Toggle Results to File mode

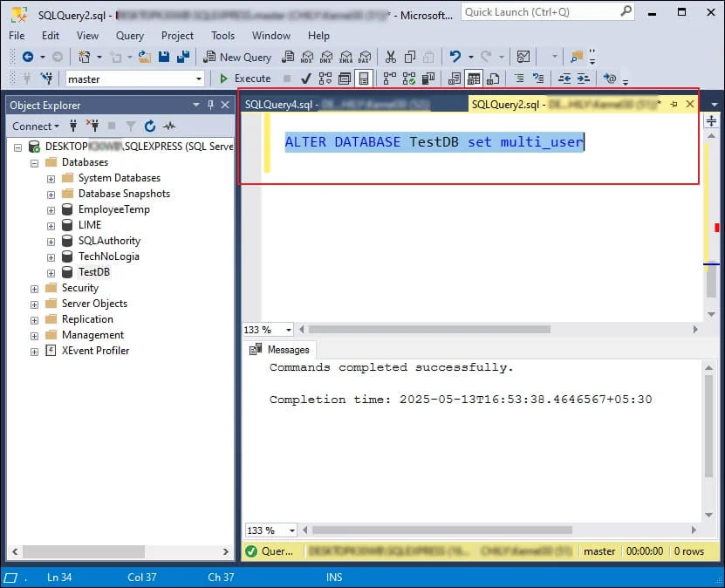point(493,79)
